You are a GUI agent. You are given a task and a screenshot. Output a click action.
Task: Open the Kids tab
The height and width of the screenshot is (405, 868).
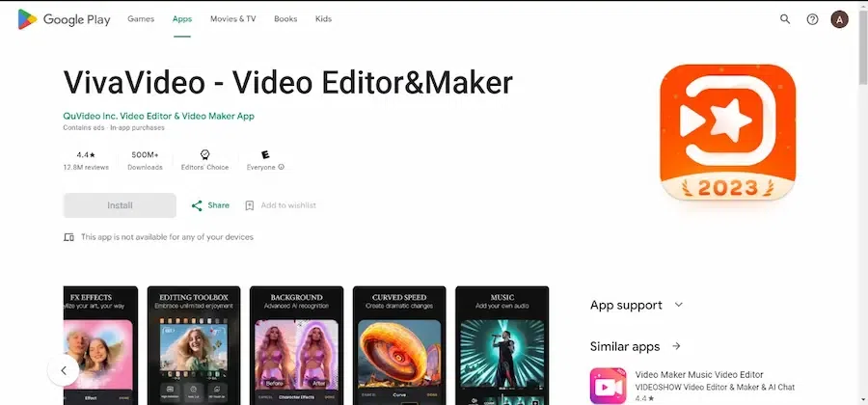pos(323,19)
